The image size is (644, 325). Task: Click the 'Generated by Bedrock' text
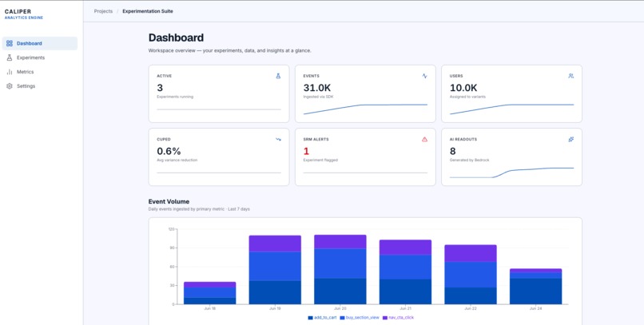(x=470, y=160)
